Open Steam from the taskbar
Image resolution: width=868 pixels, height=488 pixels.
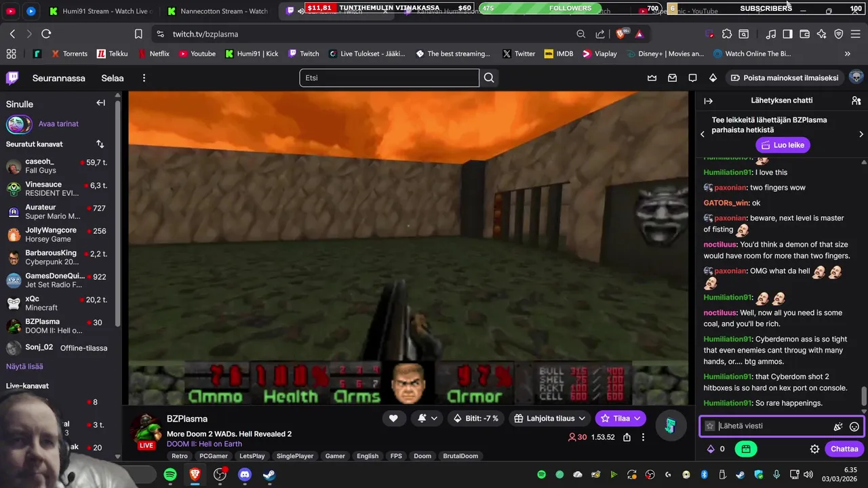click(269, 474)
